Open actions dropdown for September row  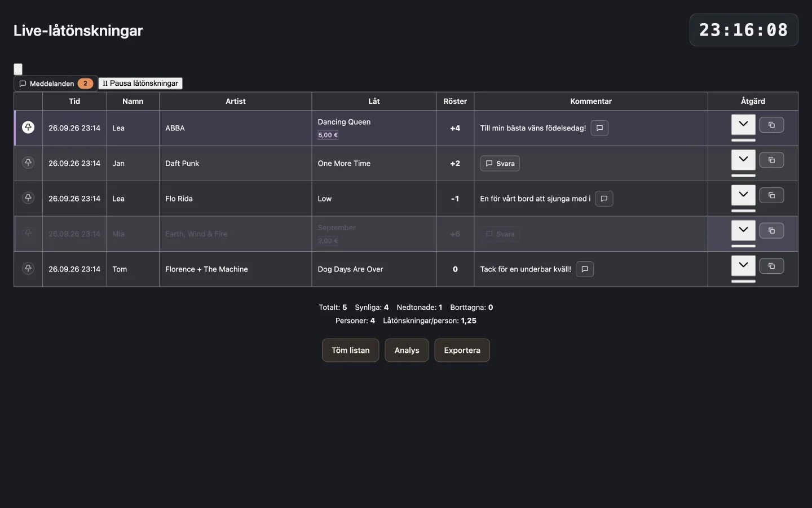click(x=743, y=230)
